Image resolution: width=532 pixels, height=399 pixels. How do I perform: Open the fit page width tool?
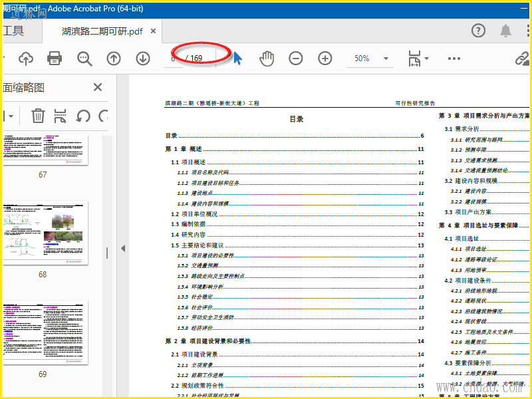414,59
